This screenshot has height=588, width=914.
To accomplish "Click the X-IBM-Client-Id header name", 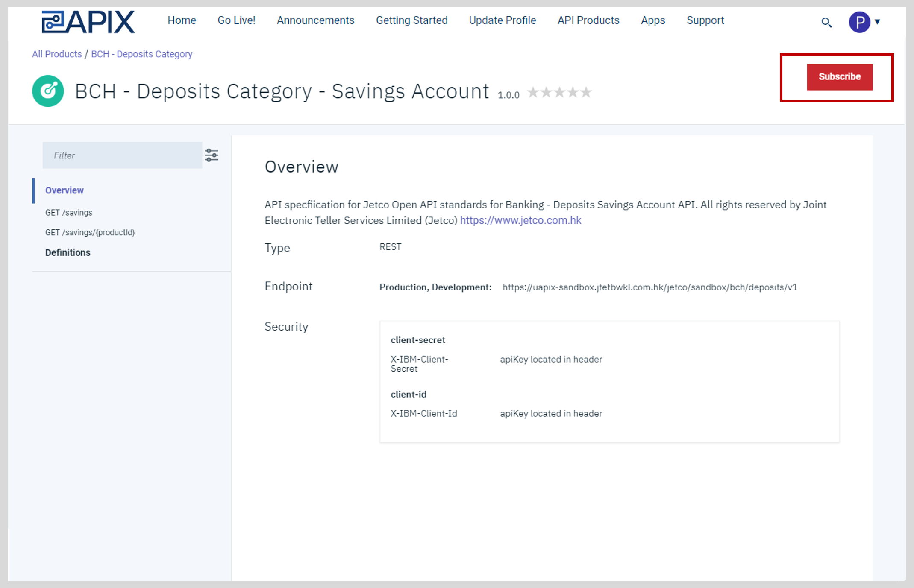I will point(424,413).
